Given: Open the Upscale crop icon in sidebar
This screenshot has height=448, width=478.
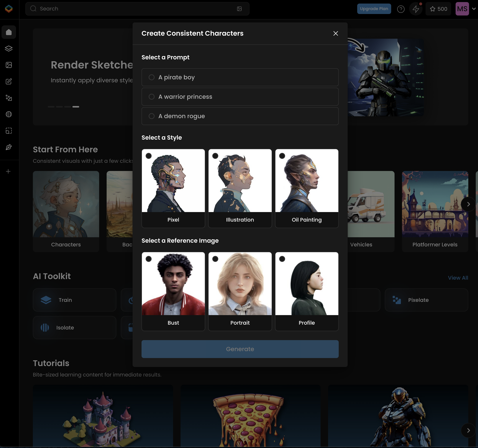Looking at the screenshot, I should [x=9, y=131].
